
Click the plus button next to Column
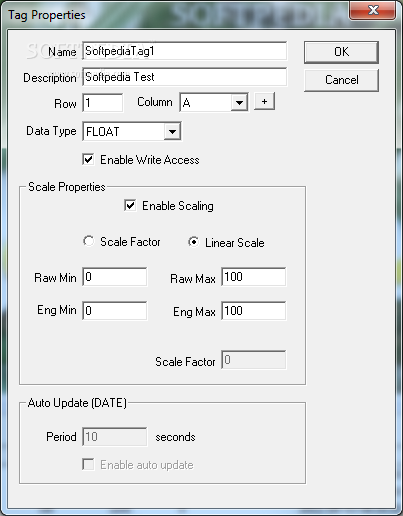[264, 101]
